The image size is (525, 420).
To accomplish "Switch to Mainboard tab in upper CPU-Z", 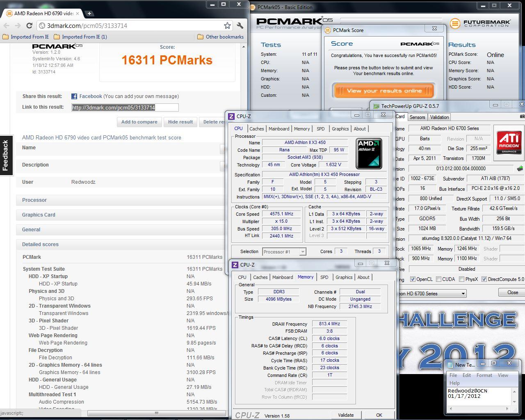I will (279, 129).
